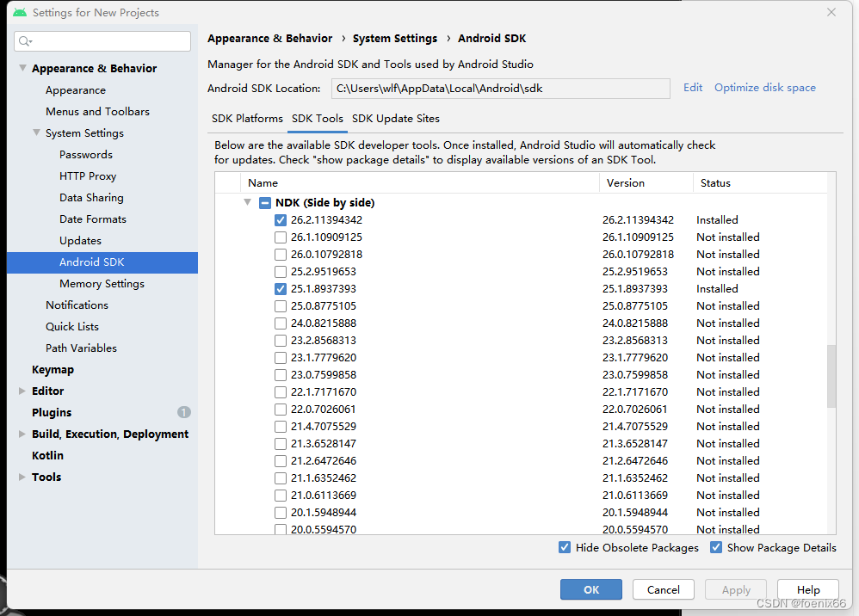Check the NDK 26.1.10909125 checkbox
The image size is (859, 616).
pos(280,237)
